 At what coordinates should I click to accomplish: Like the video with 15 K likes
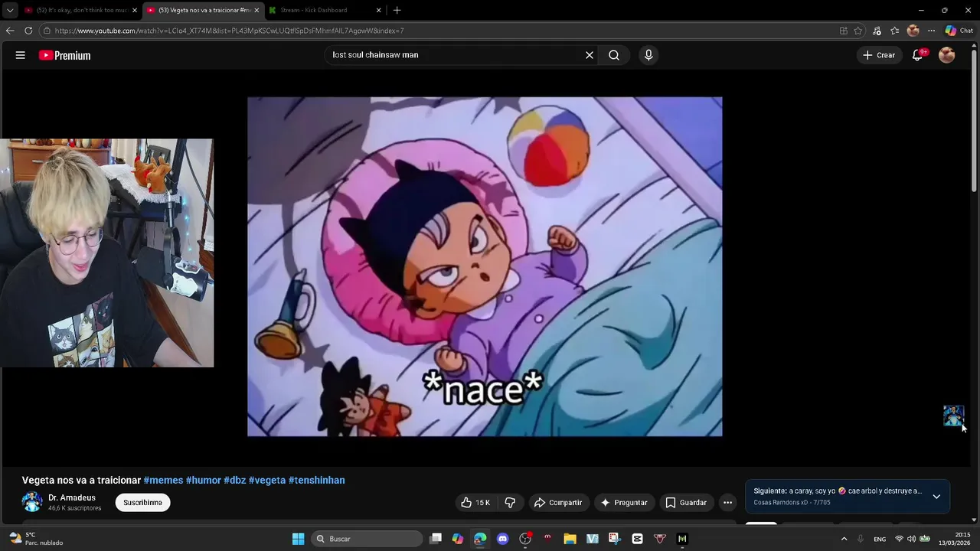tap(475, 503)
